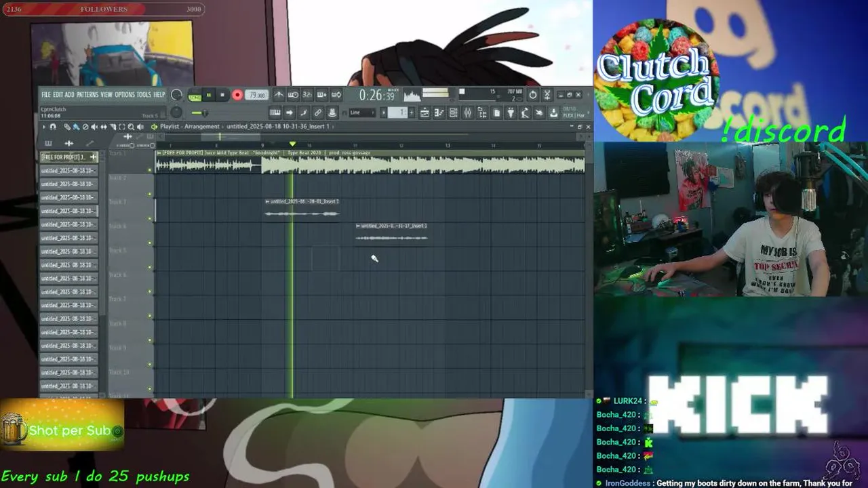Open the typing keyboard to piano icon

pos(275,113)
